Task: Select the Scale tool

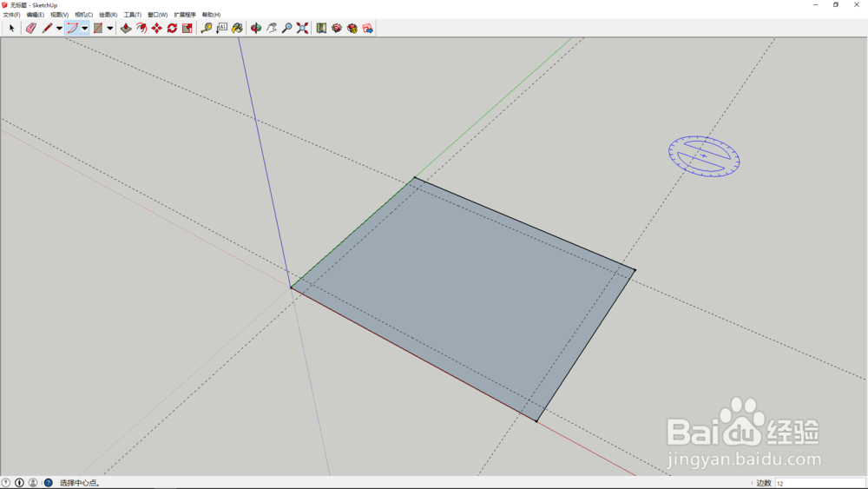Action: pos(187,28)
